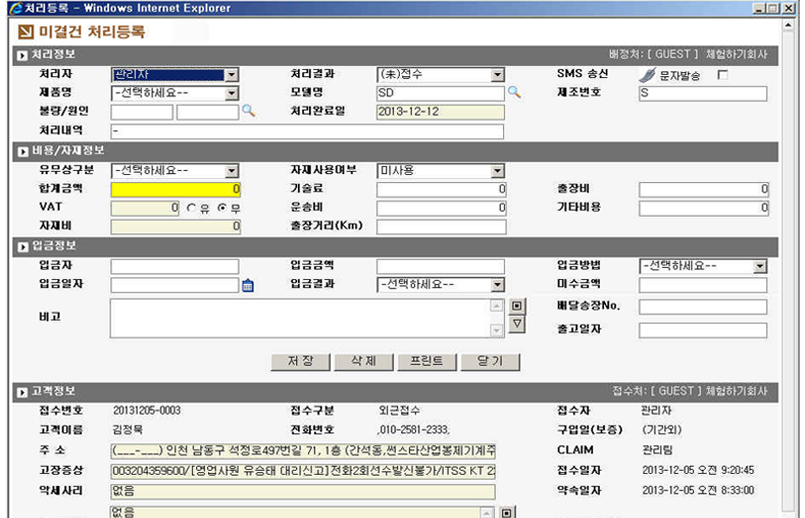805x518 pixels.
Task: Click the 삭제 button
Action: click(362, 360)
